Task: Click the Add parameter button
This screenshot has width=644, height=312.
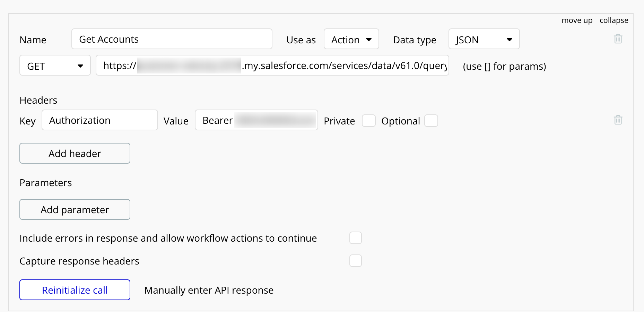Action: pos(75,209)
